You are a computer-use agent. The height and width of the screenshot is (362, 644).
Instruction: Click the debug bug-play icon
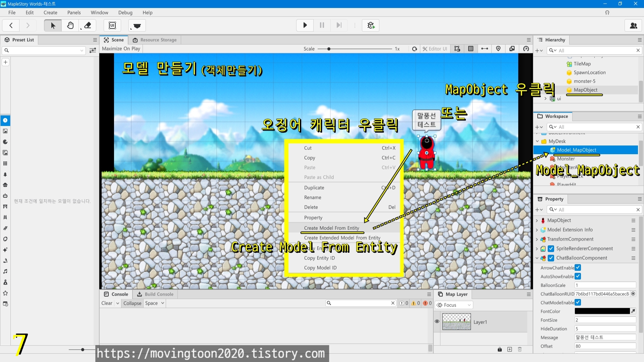[371, 25]
